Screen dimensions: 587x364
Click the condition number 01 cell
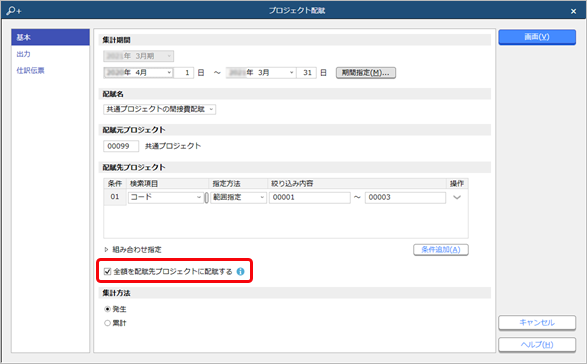[115, 197]
